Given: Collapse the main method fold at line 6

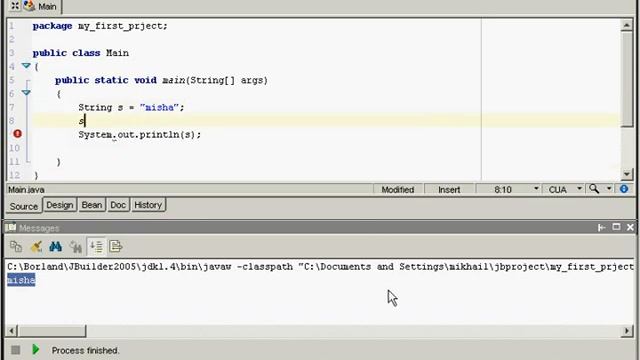Looking at the screenshot, I should coord(26,93).
